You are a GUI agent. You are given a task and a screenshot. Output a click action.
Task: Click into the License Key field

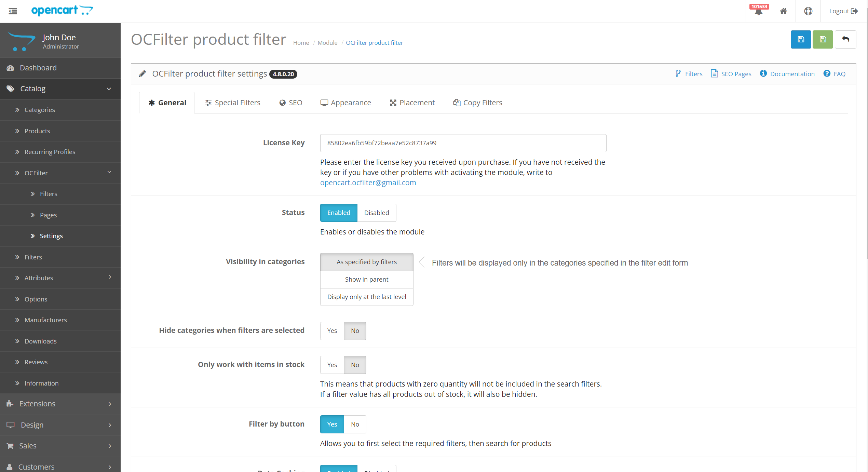tap(463, 143)
